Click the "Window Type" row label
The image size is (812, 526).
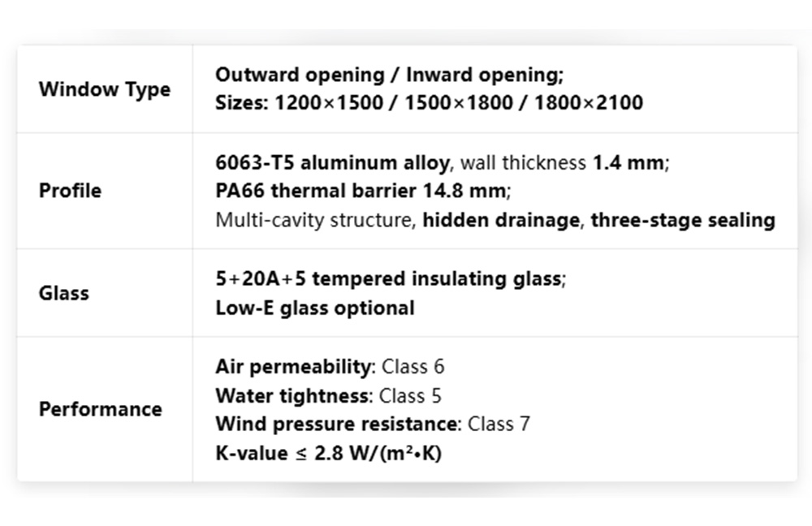104,89
